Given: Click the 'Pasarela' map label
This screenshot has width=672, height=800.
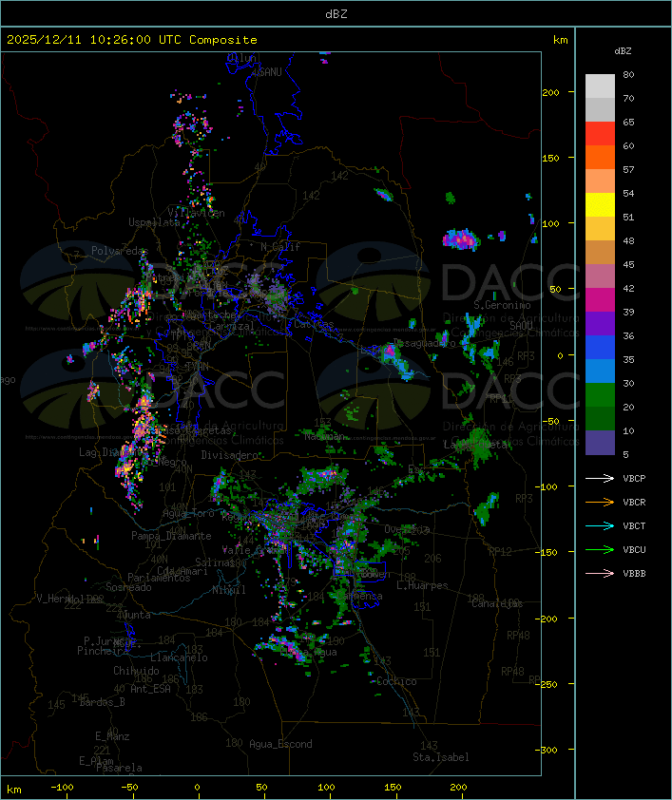Looking at the screenshot, I should pyautogui.click(x=119, y=768).
